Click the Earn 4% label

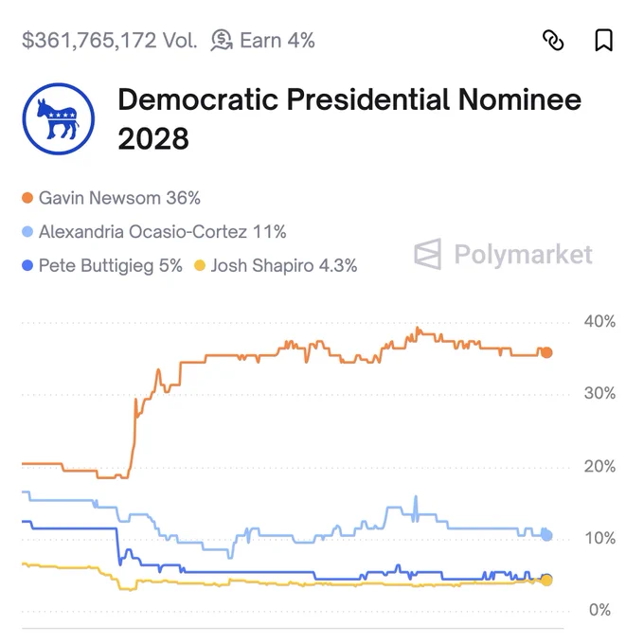click(277, 40)
